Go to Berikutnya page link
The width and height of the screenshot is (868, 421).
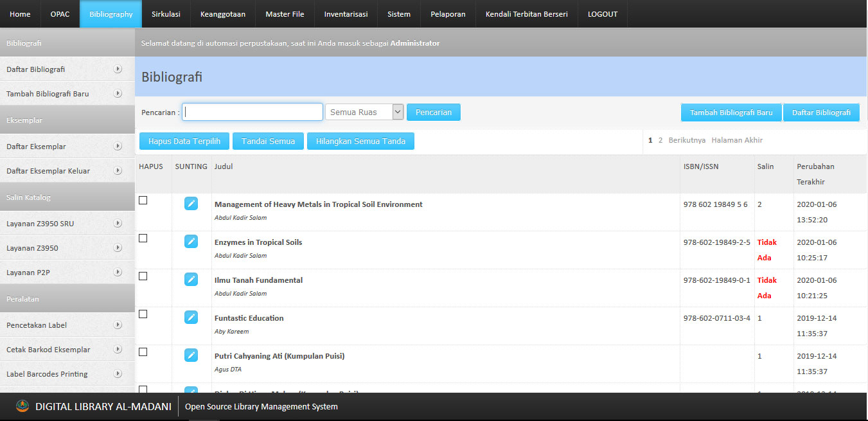tap(687, 140)
